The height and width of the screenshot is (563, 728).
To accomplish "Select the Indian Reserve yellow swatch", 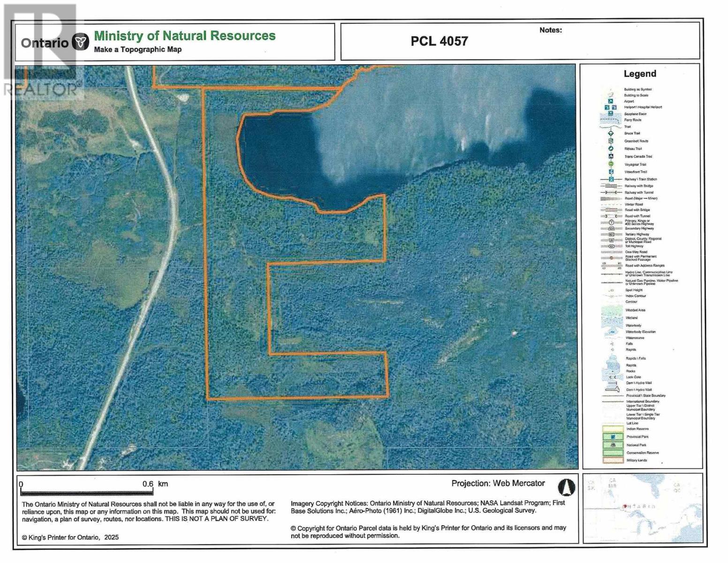I will pyautogui.click(x=613, y=429).
